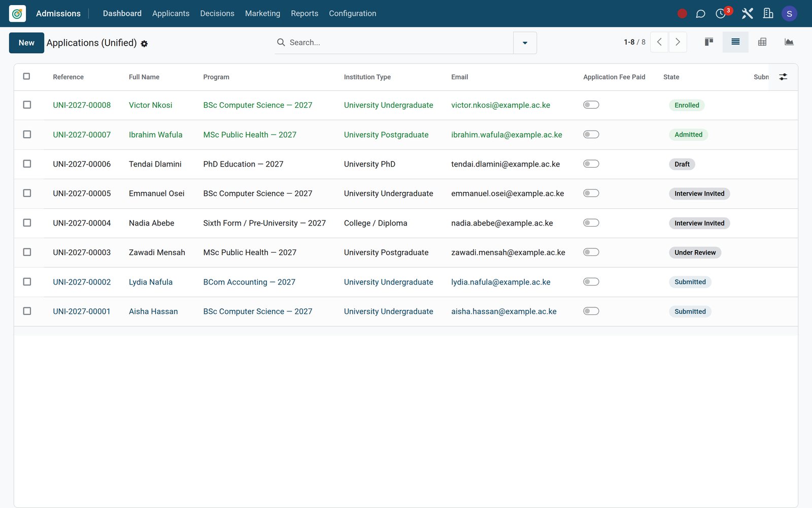Open the 1-8 pager range value

tap(629, 42)
